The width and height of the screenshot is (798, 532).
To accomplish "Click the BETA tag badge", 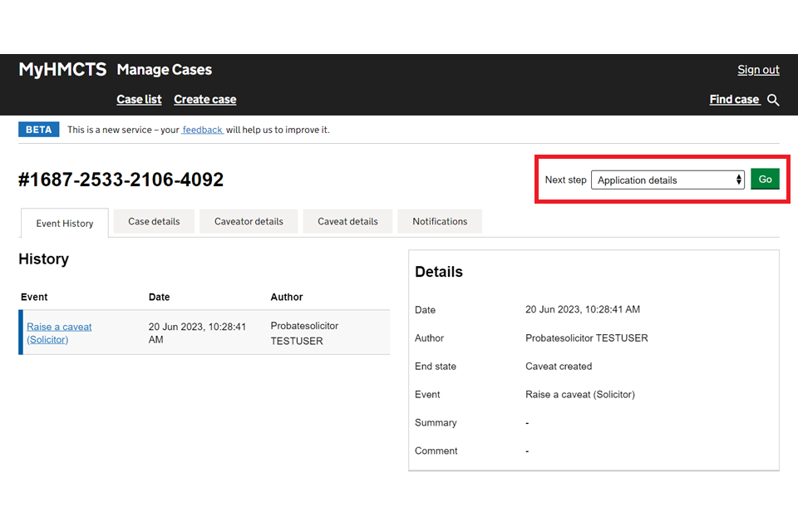I will click(38, 130).
